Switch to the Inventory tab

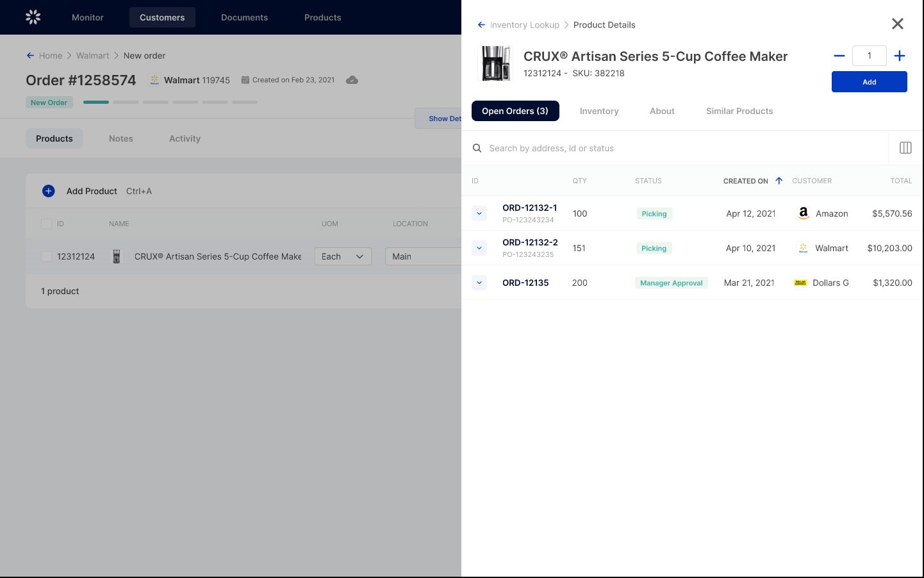pos(599,111)
